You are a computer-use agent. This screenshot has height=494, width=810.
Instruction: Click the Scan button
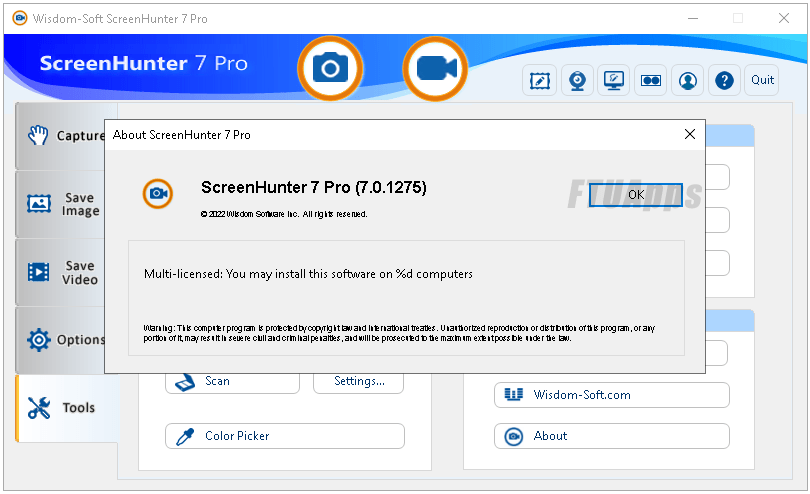click(232, 382)
